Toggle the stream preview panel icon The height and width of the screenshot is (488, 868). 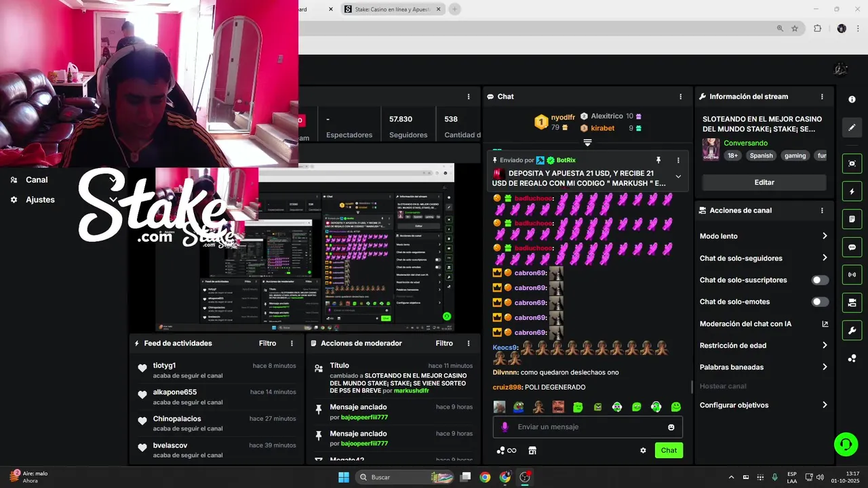852,163
